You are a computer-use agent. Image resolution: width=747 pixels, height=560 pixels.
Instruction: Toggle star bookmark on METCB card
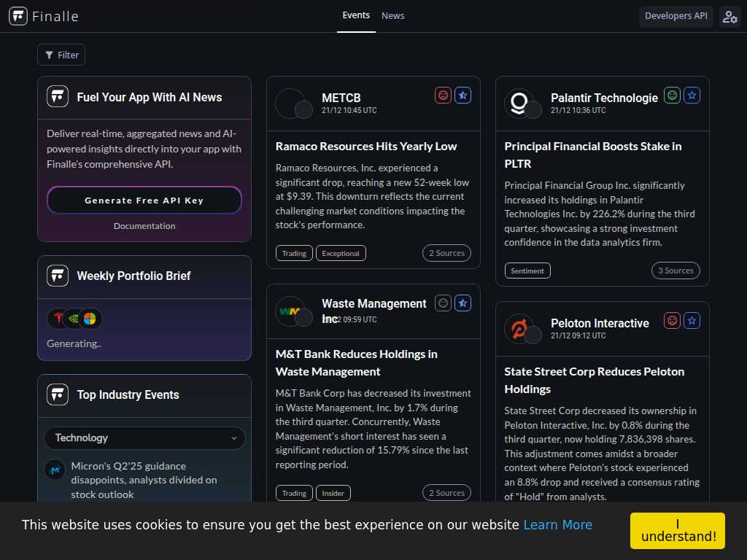[462, 96]
